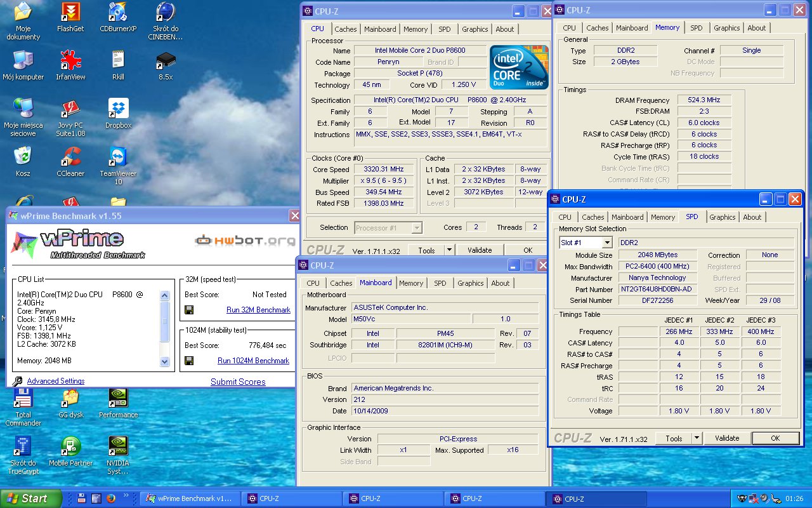Click the BIOS date 10/14/2009 field

(445, 411)
